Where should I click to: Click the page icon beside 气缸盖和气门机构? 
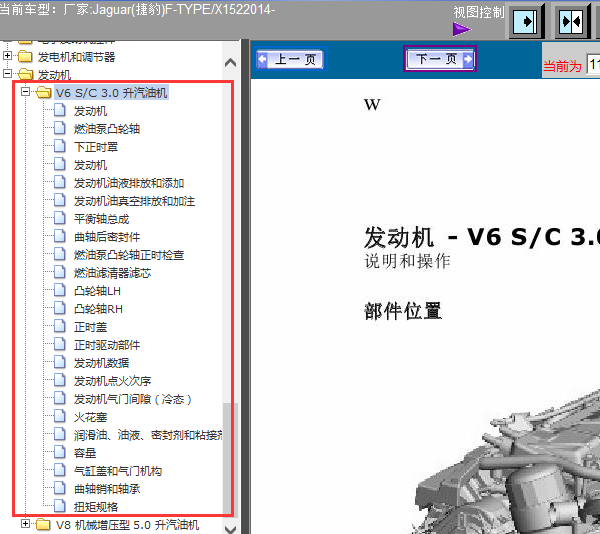60,470
